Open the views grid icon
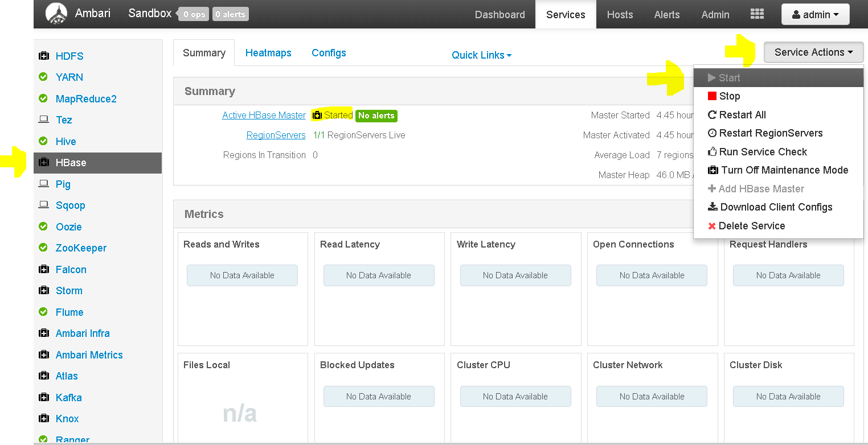 pos(757,14)
